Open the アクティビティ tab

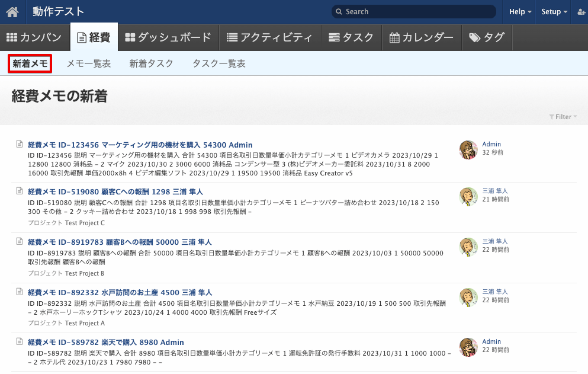270,37
